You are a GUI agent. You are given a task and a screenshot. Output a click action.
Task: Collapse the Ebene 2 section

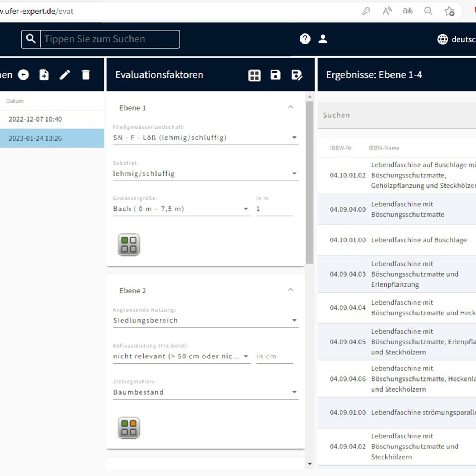pos(290,290)
